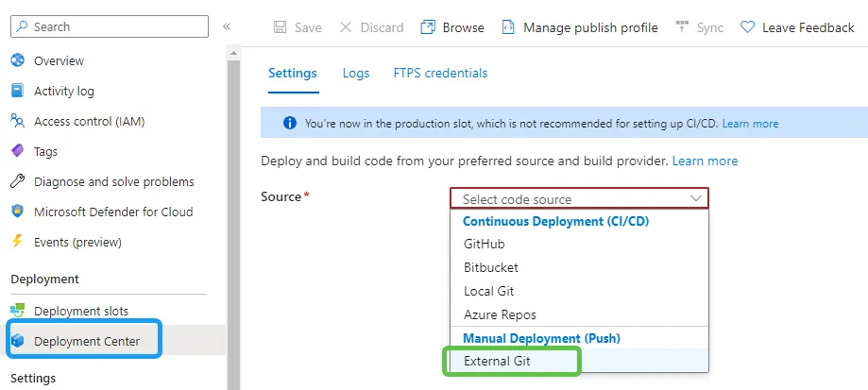The width and height of the screenshot is (868, 390).
Task: Pick Azure Repos as code source
Action: click(x=500, y=314)
